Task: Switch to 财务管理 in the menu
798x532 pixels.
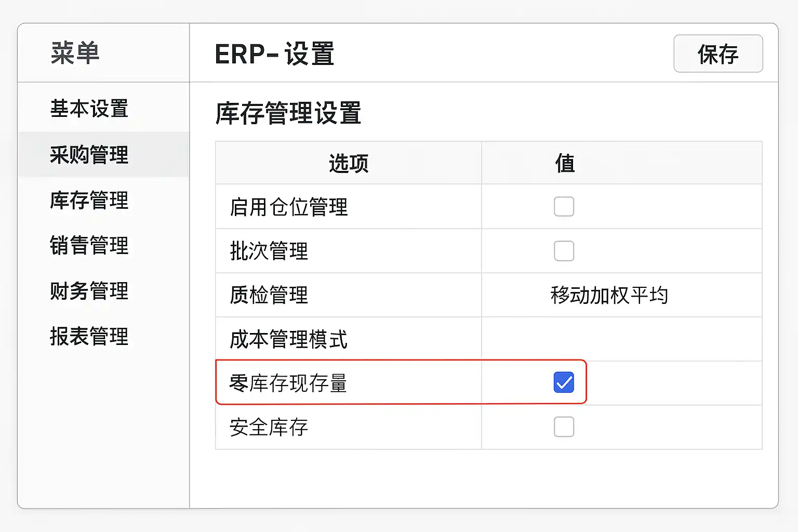Action: click(x=89, y=291)
